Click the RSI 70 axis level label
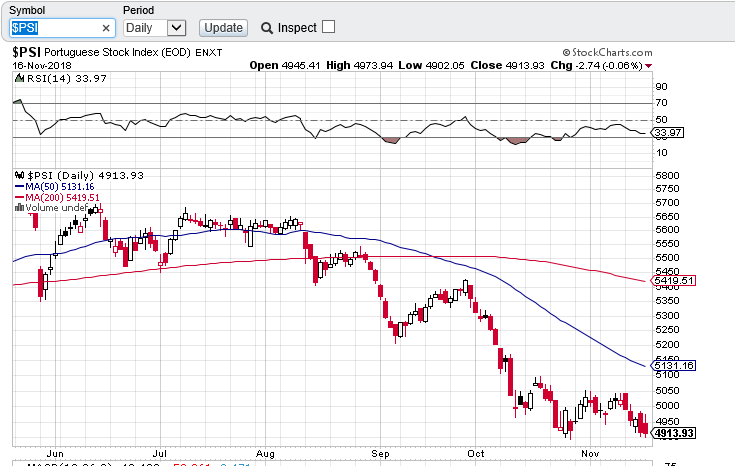This screenshot has height=466, width=735. tap(661, 103)
